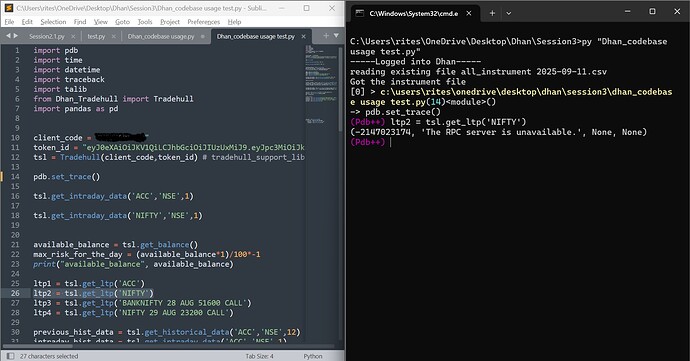Click the 'previous_hist_data' code line
This screenshot has width=690, height=361.
(x=167, y=332)
